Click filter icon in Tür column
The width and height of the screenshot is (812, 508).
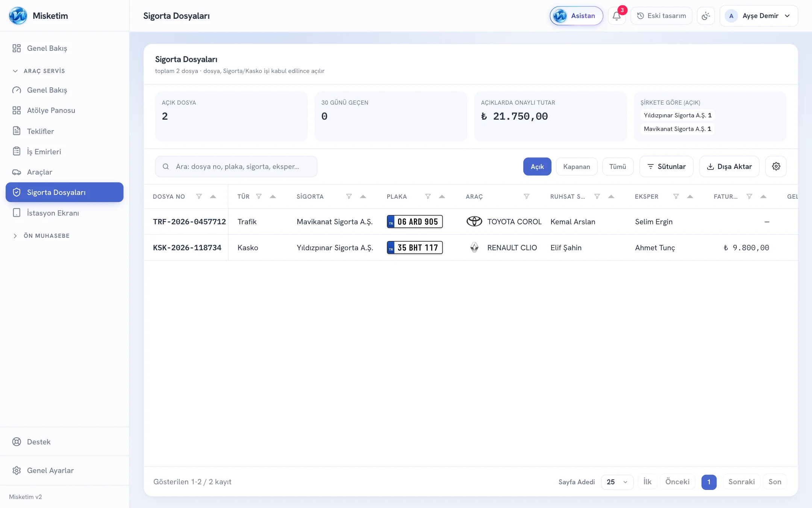pos(259,196)
